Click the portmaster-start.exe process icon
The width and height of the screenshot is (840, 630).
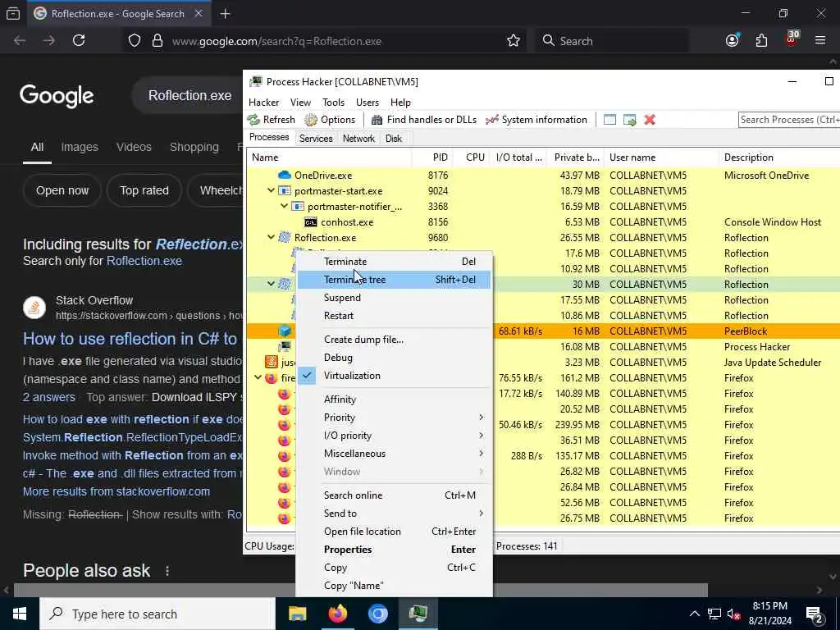[x=285, y=190]
